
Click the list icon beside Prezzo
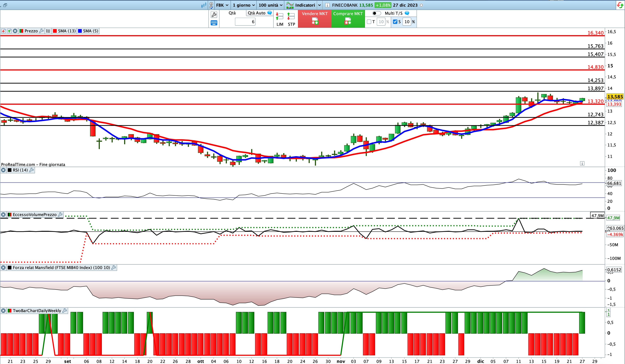48,31
